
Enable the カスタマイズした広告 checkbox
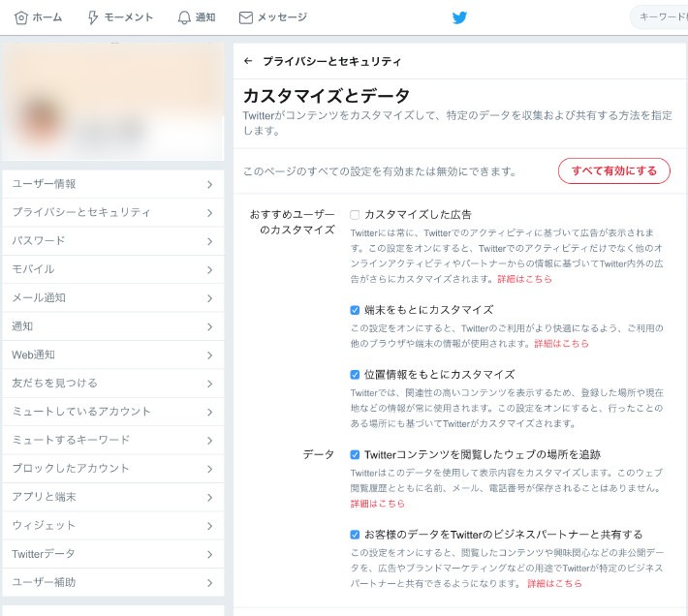click(x=355, y=215)
